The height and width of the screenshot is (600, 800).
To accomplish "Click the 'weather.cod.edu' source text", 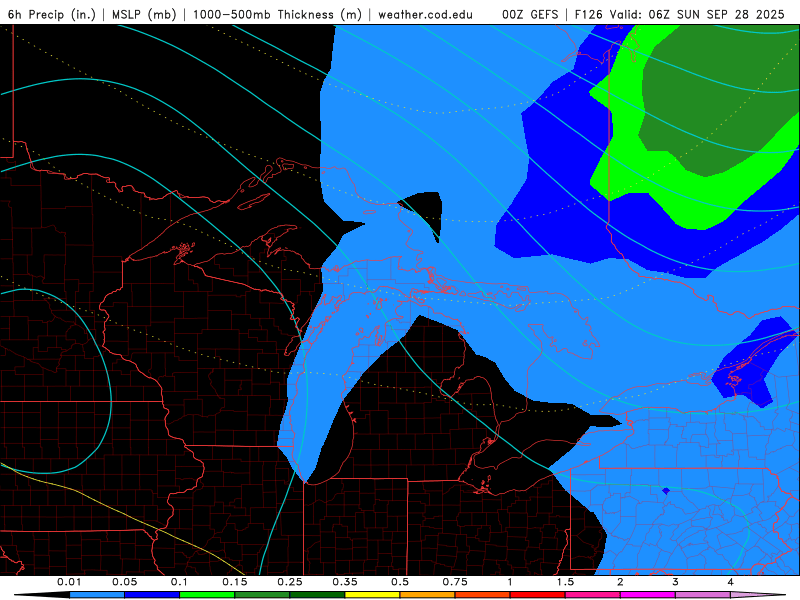I will pos(425,14).
